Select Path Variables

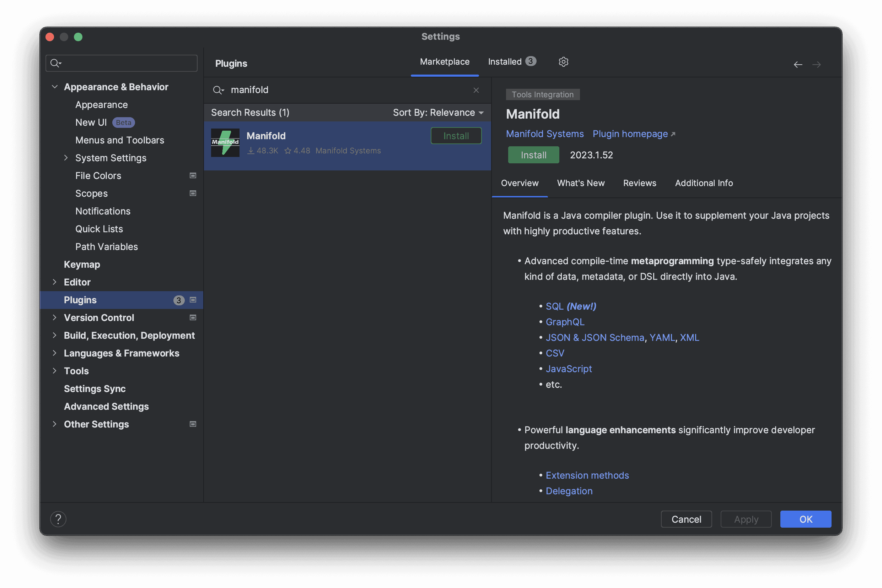tap(107, 246)
